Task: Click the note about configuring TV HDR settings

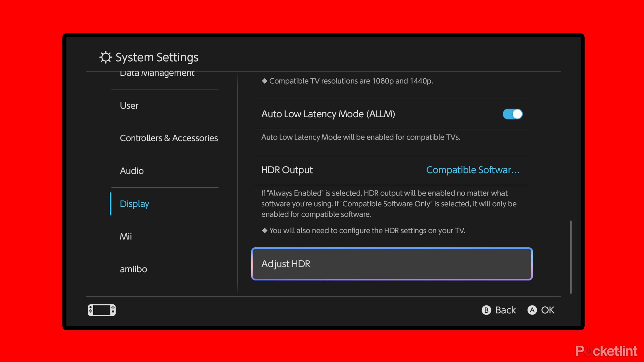Action: tap(363, 231)
